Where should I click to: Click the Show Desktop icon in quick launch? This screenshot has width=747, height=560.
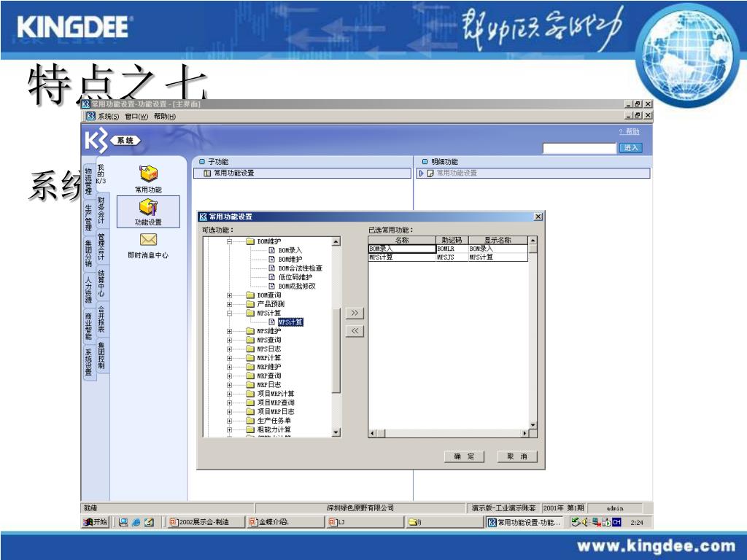(123, 522)
